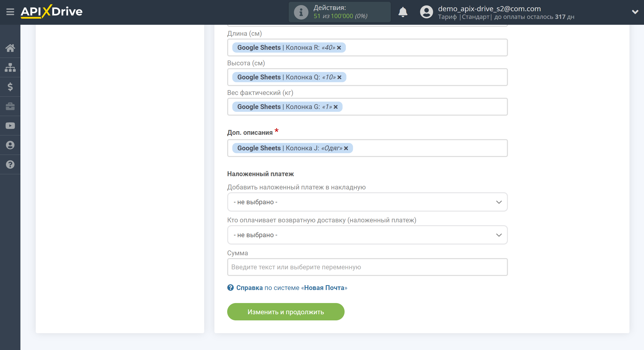Click the account email demo_apix-drive_s2@com.com
The image size is (644, 350).
pos(489,9)
